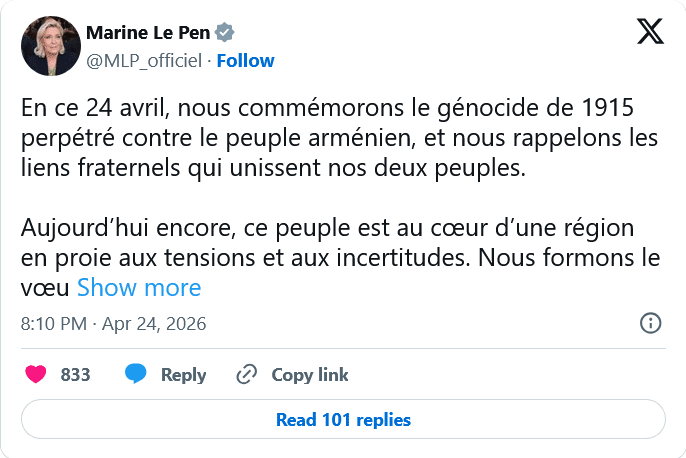Expand the tweet with Show more
The width and height of the screenshot is (686, 458).
click(x=139, y=288)
